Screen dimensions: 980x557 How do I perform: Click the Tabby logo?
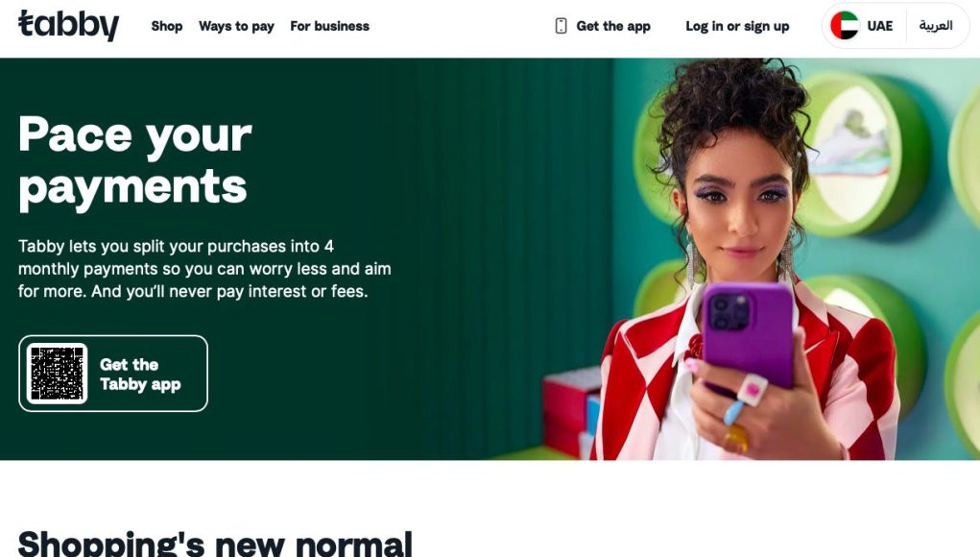coord(68,25)
